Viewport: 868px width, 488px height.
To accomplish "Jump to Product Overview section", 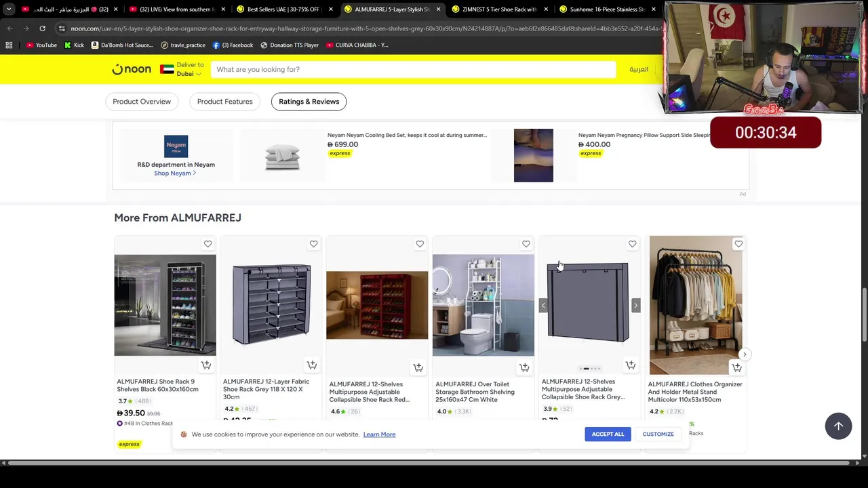I will [x=142, y=102].
